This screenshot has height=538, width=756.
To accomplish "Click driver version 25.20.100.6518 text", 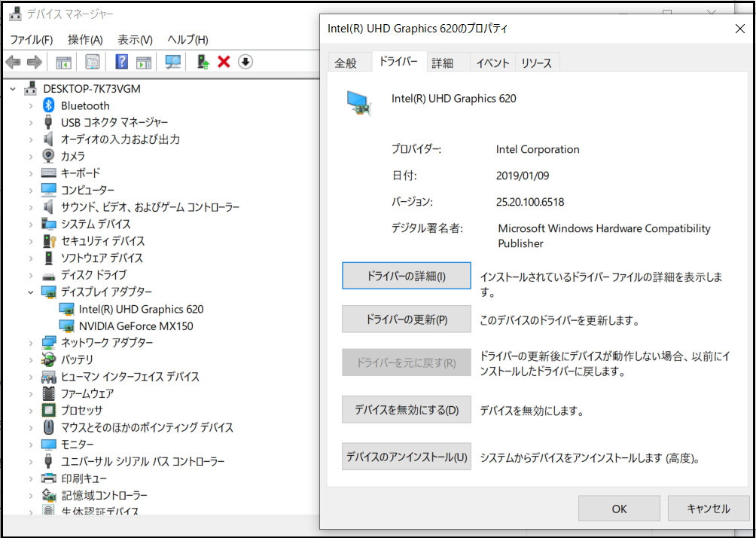I will point(530,202).
